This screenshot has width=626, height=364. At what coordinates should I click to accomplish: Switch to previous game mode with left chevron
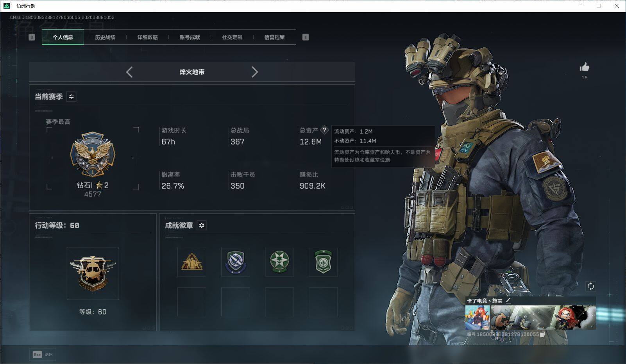[129, 72]
